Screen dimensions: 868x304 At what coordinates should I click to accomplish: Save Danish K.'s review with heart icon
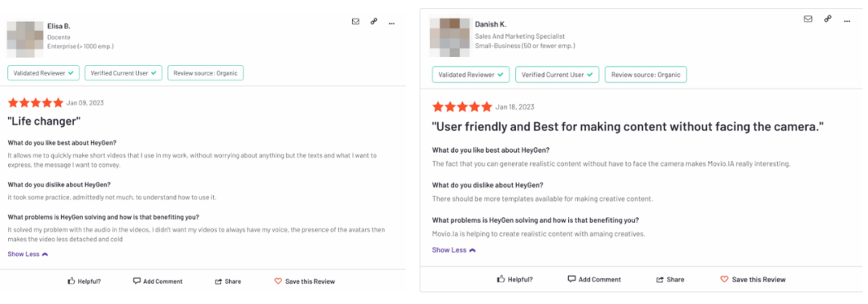point(752,280)
